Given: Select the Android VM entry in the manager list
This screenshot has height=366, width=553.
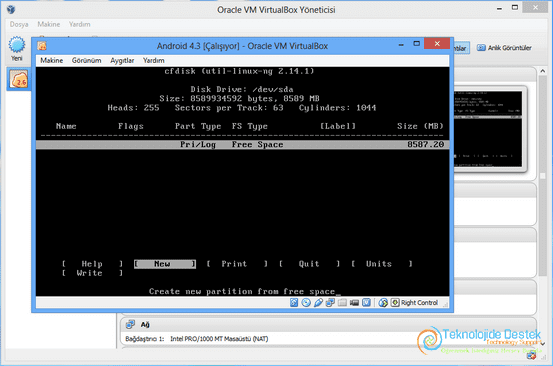Looking at the screenshot, I should point(18,79).
